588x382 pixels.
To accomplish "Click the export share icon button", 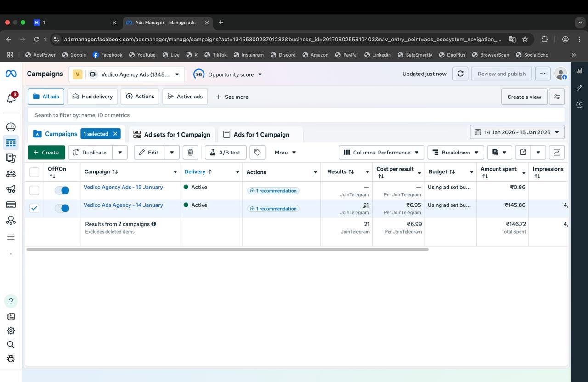I will tap(522, 153).
